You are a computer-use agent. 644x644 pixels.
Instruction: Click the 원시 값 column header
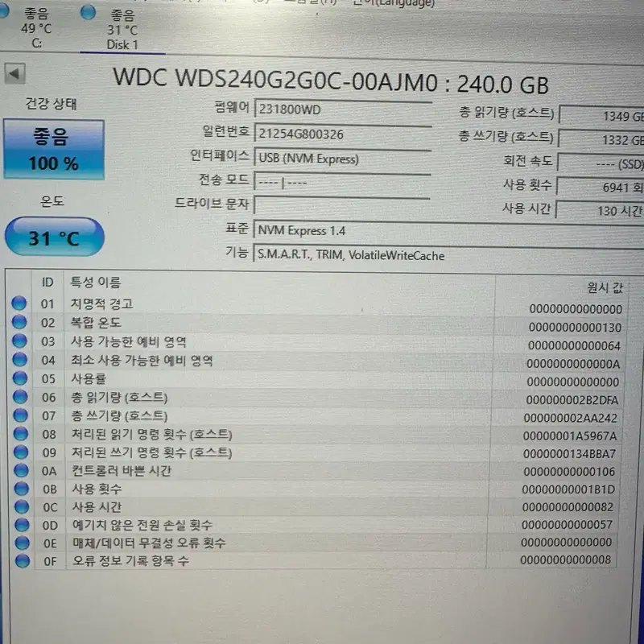pos(605,288)
